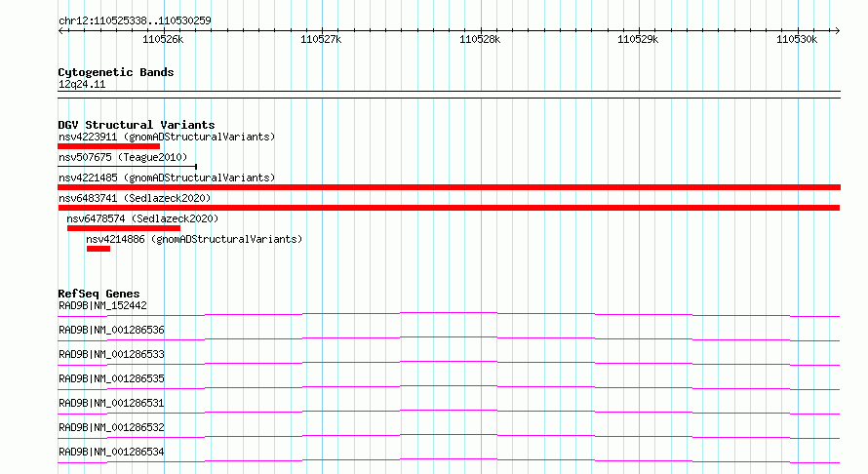Open variant nsv4221485 label

tap(167, 178)
